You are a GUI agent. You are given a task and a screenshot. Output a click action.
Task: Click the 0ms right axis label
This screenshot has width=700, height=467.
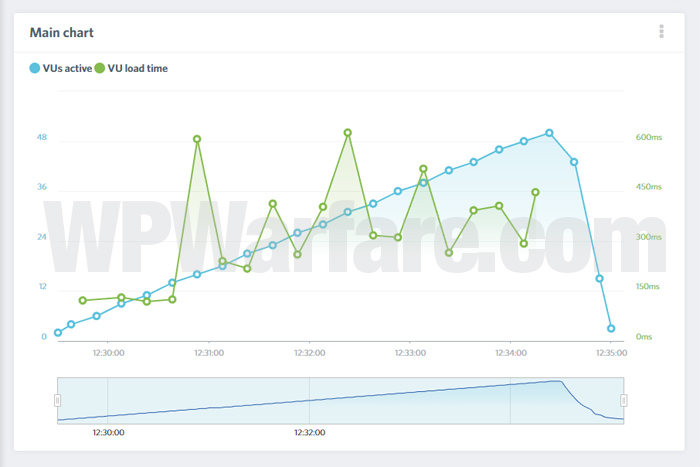(644, 337)
